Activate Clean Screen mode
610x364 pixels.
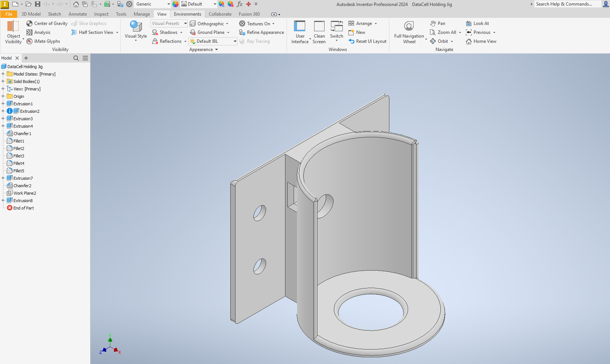click(x=319, y=32)
